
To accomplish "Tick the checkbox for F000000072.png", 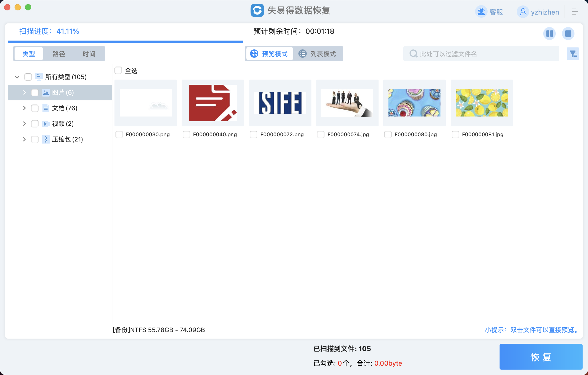I will pos(254,134).
